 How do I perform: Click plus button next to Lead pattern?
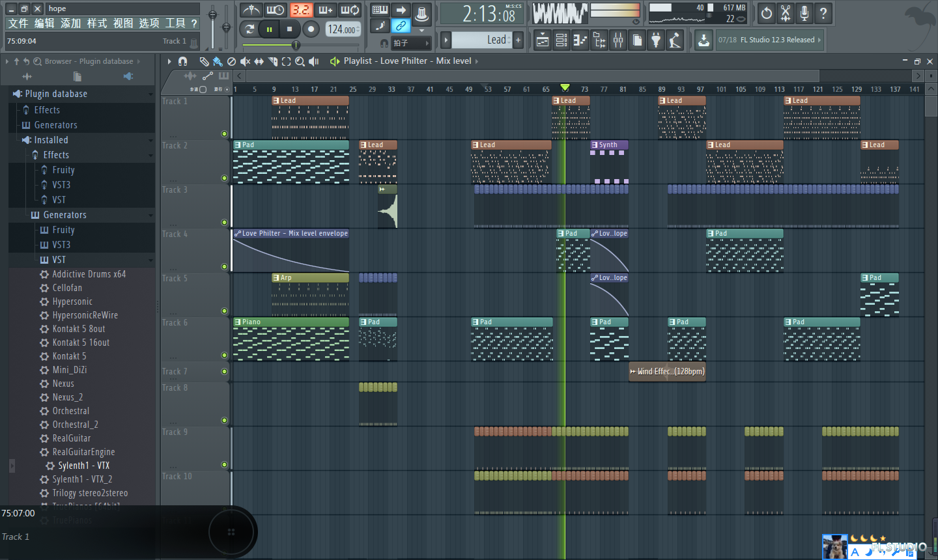tap(519, 40)
